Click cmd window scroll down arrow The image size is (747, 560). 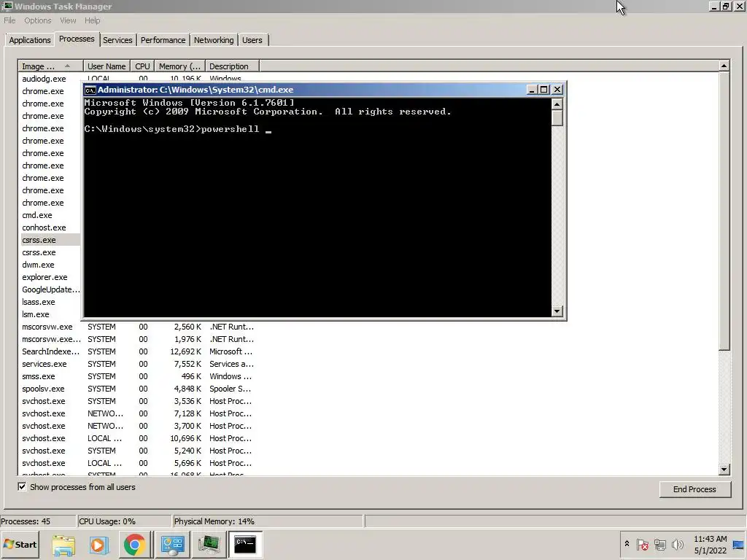[557, 311]
